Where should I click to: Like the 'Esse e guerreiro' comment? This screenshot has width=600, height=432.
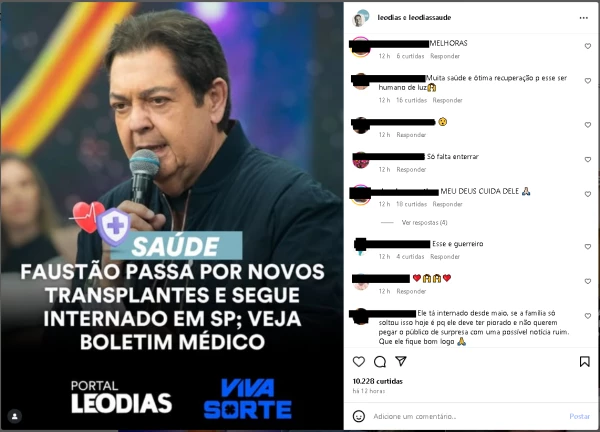(588, 247)
